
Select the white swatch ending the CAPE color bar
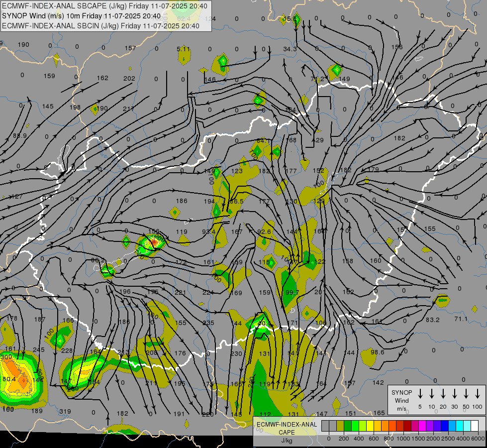click(x=474, y=426)
